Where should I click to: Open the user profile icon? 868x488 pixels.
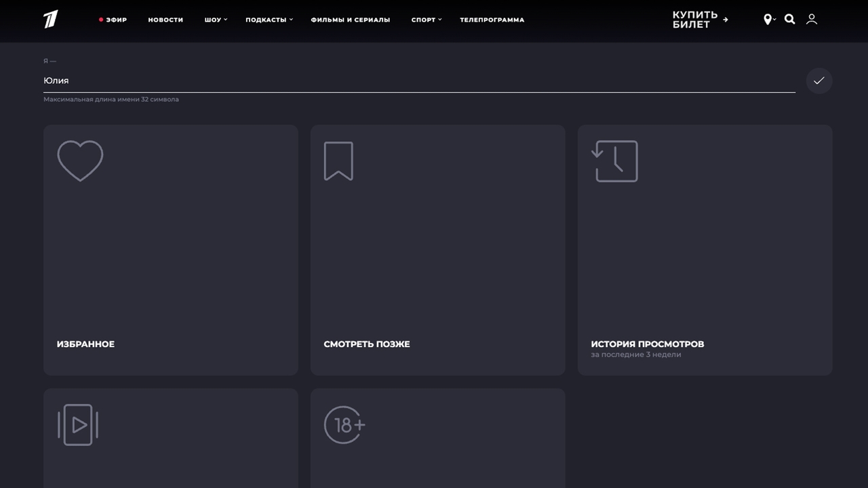tap(812, 20)
